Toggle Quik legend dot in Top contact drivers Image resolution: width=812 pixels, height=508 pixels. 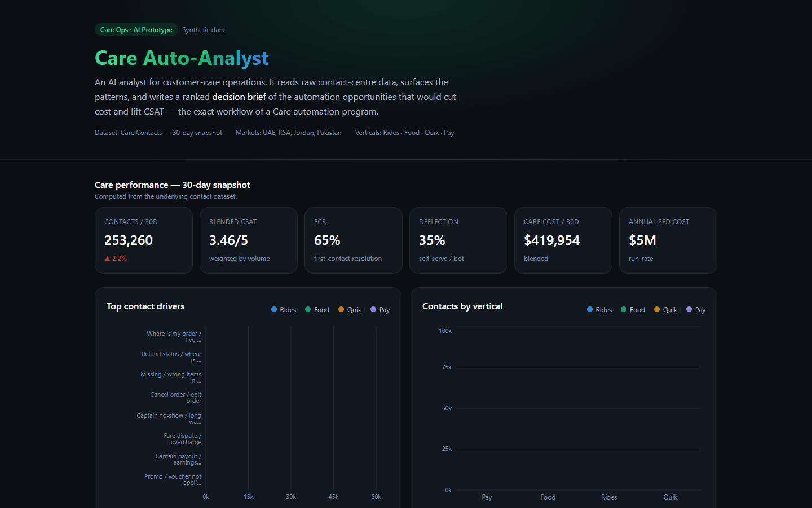(341, 309)
